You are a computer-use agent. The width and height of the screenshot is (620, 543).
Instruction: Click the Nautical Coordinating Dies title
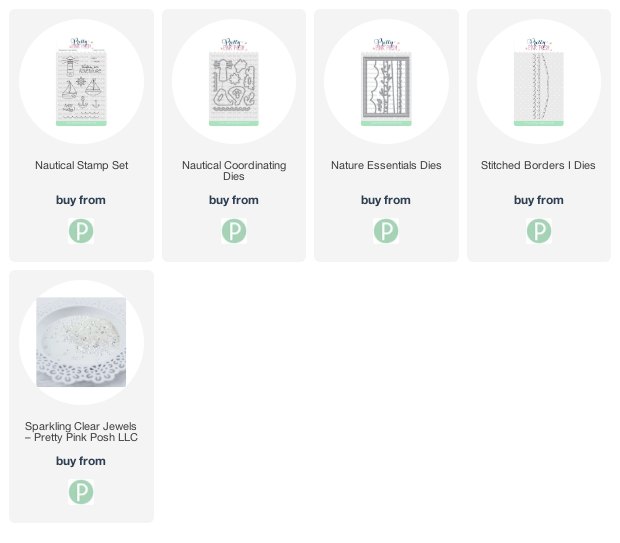(234, 170)
